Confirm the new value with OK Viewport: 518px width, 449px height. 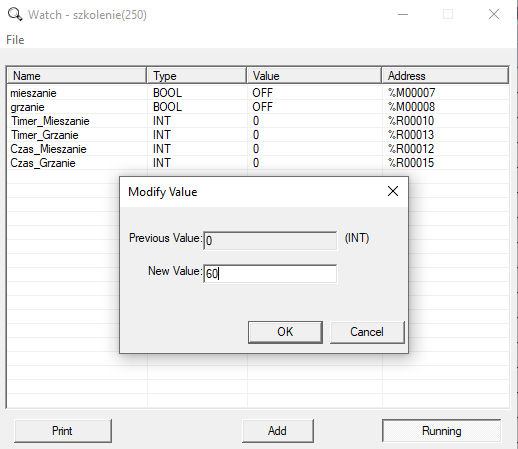pyautogui.click(x=285, y=332)
